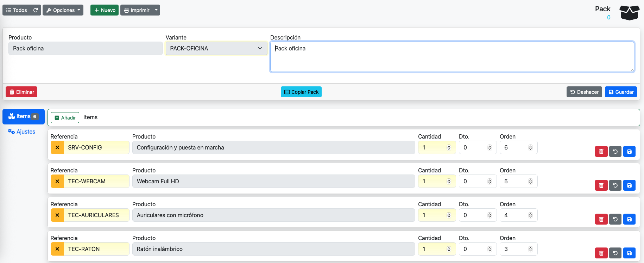Click the Webcam Full HD product field
The height and width of the screenshot is (263, 644).
[273, 181]
